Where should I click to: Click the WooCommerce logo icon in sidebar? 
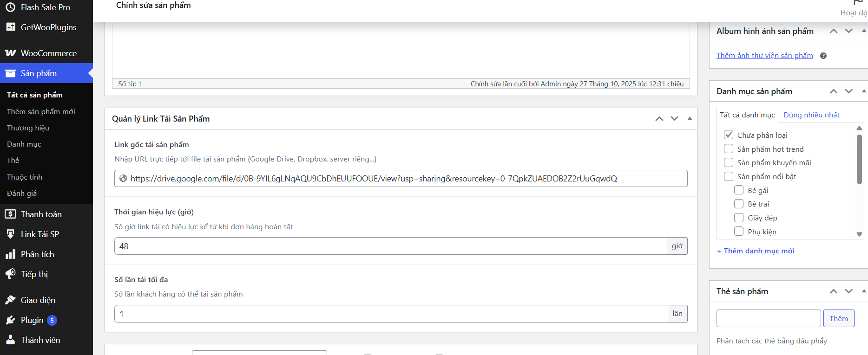[10, 53]
